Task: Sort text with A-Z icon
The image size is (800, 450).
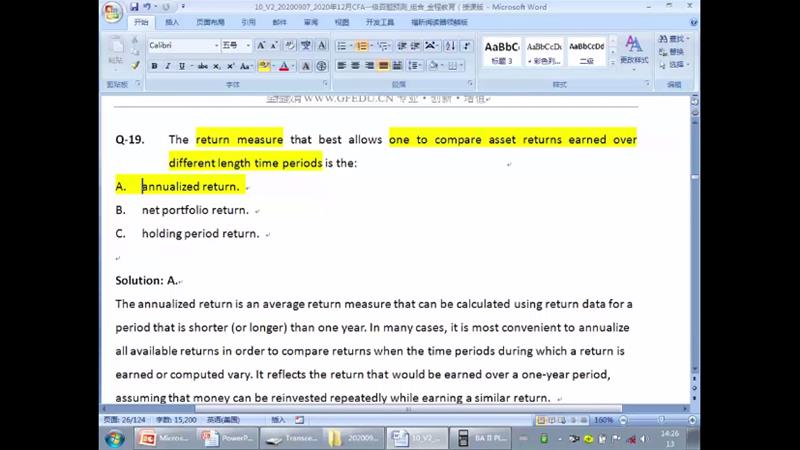Action: coord(450,46)
